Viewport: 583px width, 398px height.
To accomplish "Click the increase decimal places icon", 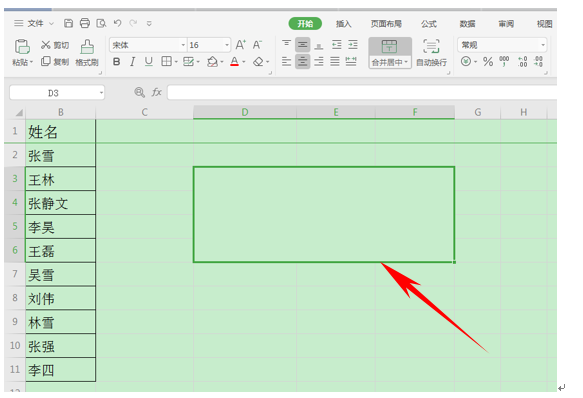I will point(522,61).
